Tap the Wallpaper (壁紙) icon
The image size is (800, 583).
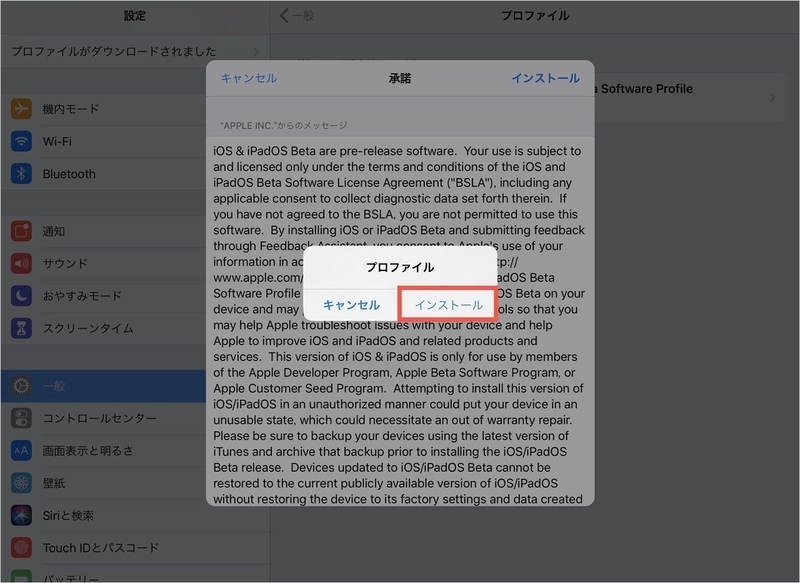tap(21, 483)
